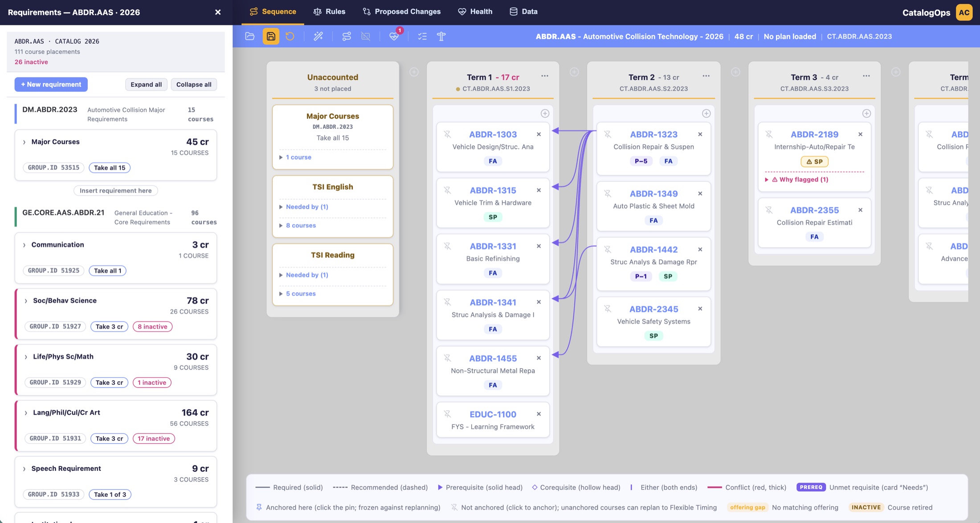Click the '17 inactive' badge on Lang/Phil/Cul/Cr Art
The height and width of the screenshot is (523, 980).
[154, 438]
